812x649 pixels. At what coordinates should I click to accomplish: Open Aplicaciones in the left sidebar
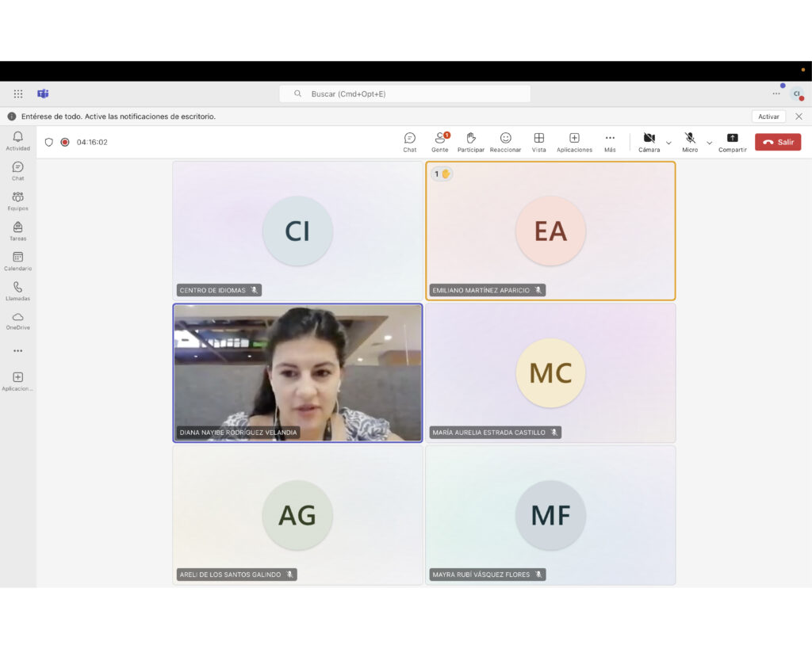tap(18, 381)
